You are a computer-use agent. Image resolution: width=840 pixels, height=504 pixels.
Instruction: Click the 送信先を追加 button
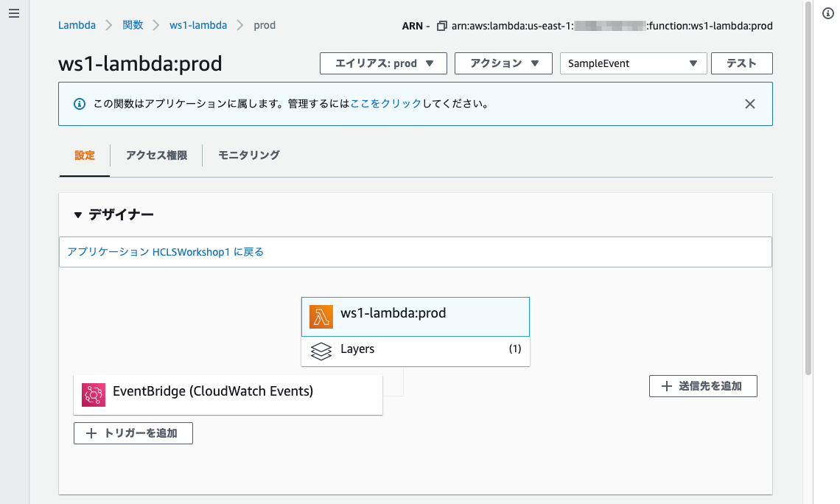[703, 386]
